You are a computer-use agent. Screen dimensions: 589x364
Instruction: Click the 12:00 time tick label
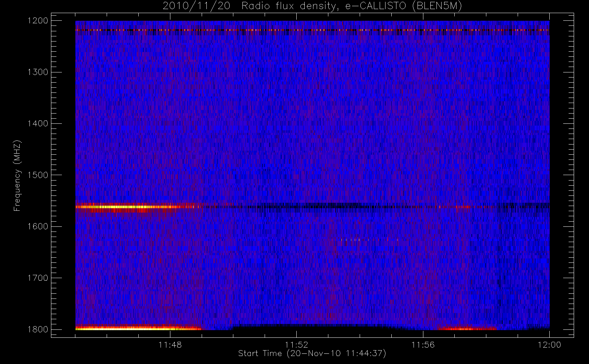[549, 345]
